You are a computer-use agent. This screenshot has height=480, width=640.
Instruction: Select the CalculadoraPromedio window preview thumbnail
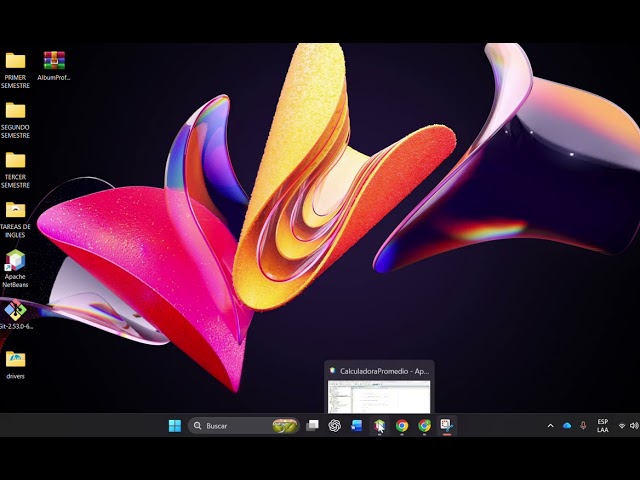379,397
